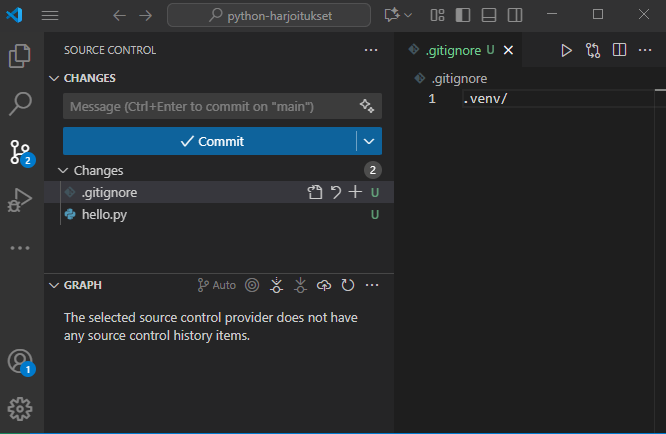Open Run and Debug view
Screen dimensions: 666x434
click(x=21, y=200)
